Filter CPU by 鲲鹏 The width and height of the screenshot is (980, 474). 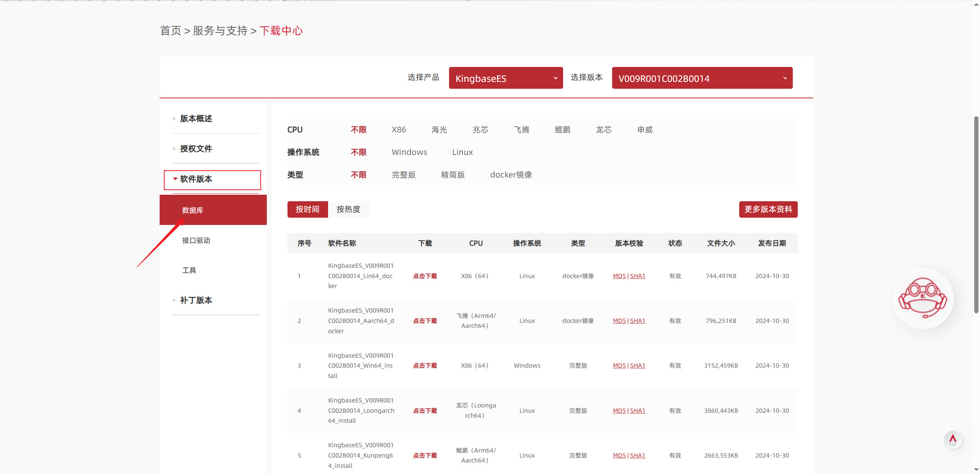tap(562, 130)
